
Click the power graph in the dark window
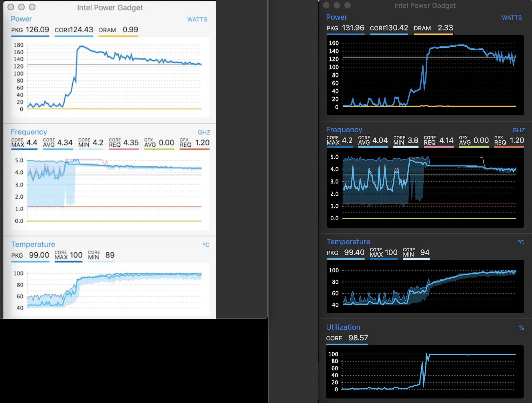(x=425, y=75)
